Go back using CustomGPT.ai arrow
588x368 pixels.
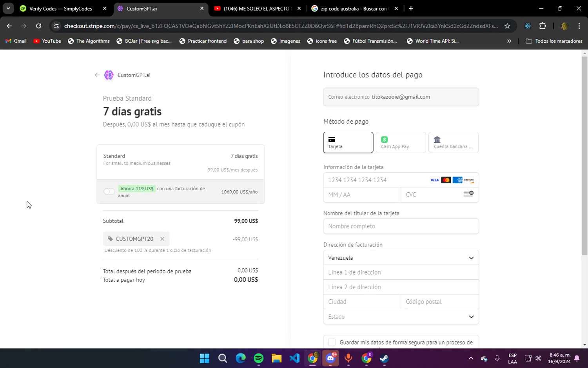[x=97, y=75]
